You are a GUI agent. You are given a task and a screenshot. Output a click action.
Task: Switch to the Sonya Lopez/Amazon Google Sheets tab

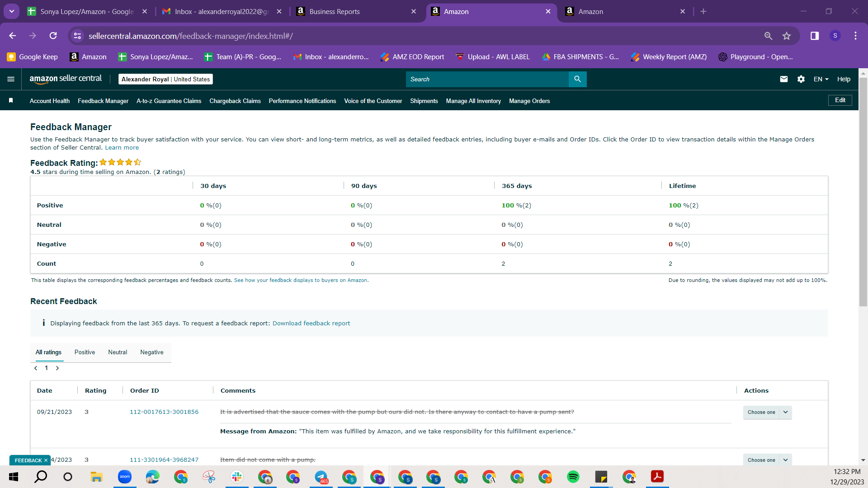[x=87, y=11]
